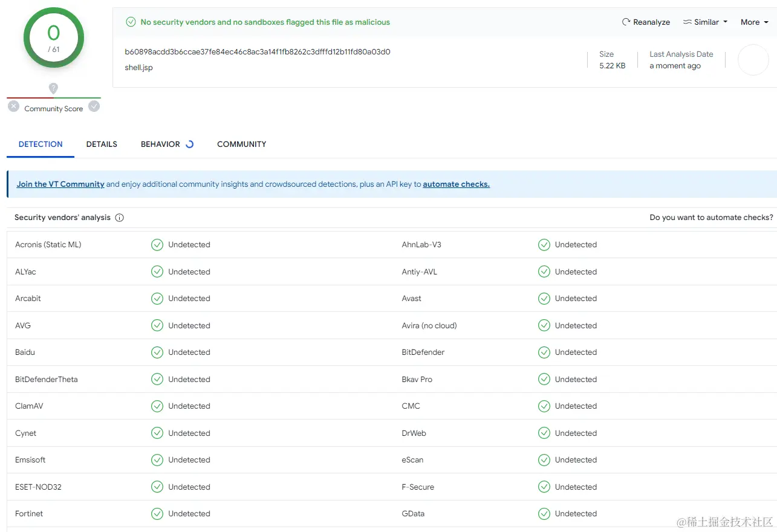Click the checkmark icon in BitDefenderTheta row

click(x=157, y=380)
